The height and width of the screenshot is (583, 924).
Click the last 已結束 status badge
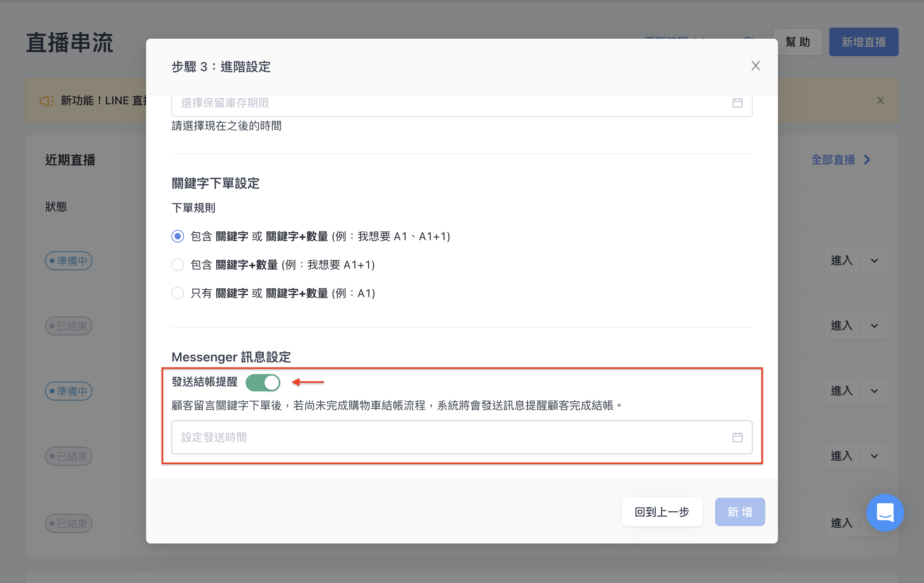pos(69,523)
